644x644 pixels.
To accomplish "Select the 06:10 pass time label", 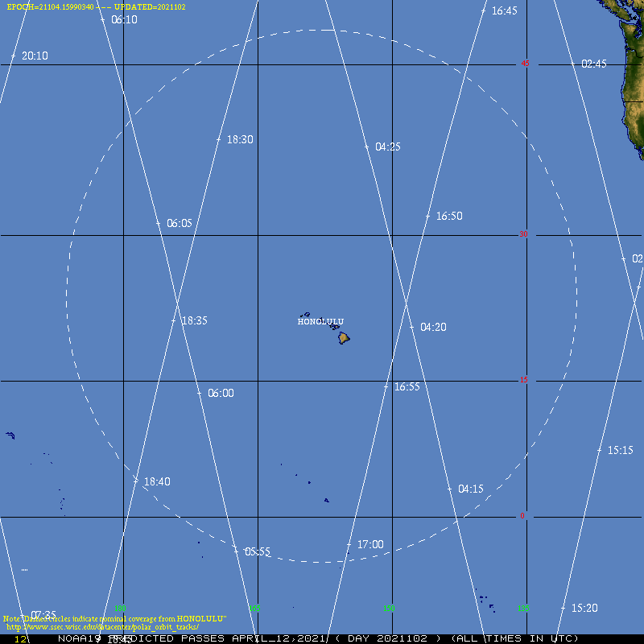I will 124,19.
